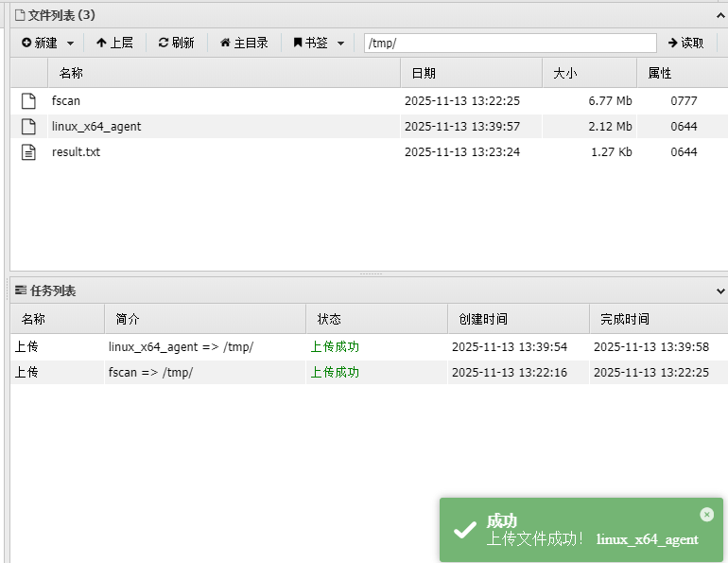Close the success notification toast
The width and height of the screenshot is (728, 563).
click(x=706, y=515)
